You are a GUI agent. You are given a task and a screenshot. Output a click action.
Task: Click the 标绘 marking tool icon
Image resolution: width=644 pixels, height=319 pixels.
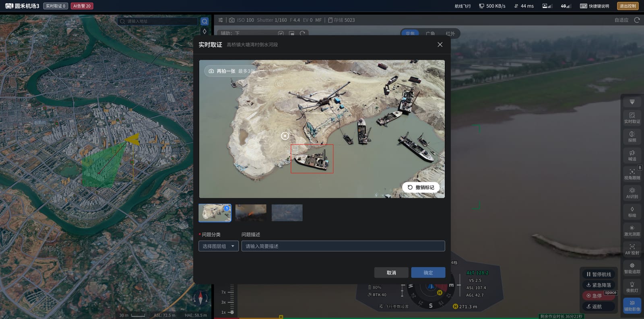632,212
